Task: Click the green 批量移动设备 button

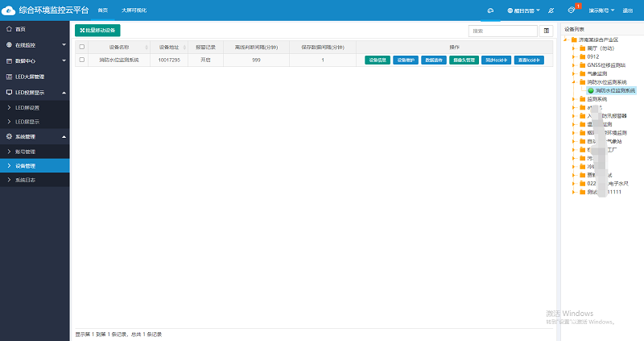Action: coord(97,31)
